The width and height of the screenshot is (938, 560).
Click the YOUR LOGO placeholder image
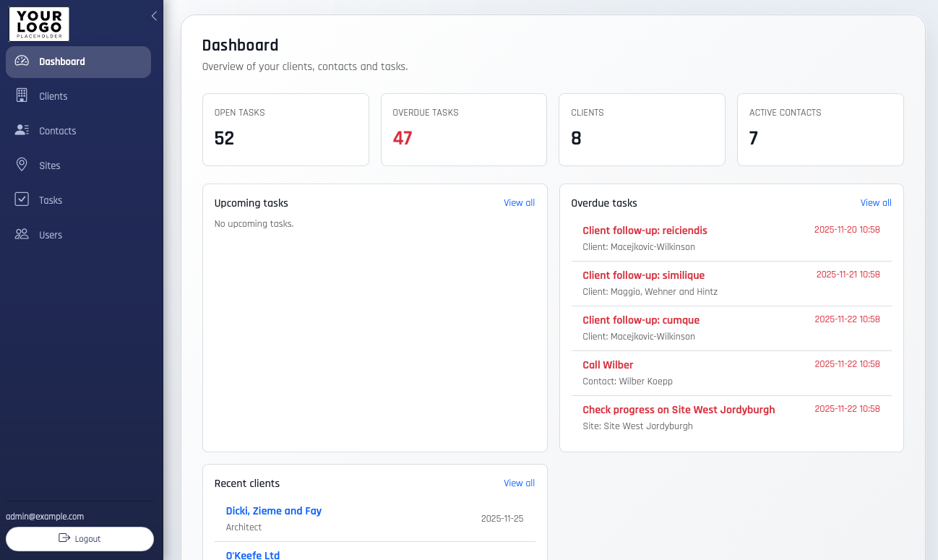coord(38,24)
